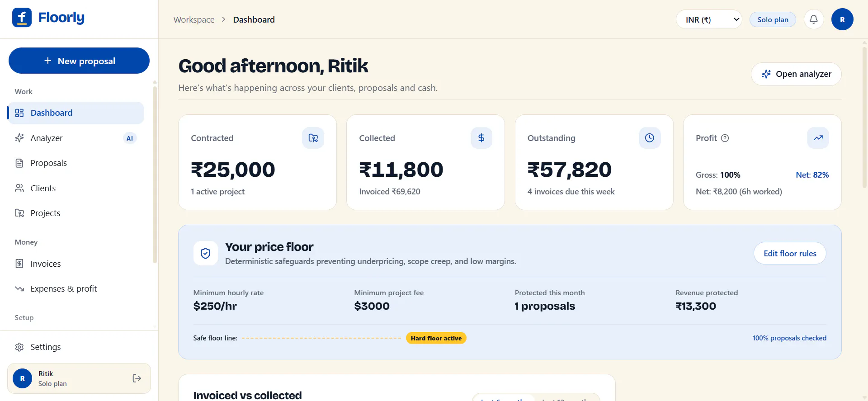Click the Outstanding card clock icon

pos(650,138)
